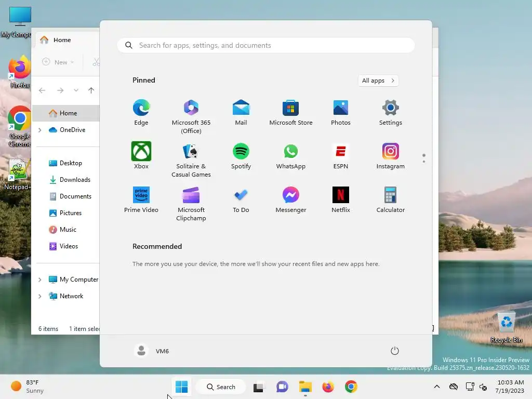Launch the Xbox app
532x399 pixels.
click(141, 156)
